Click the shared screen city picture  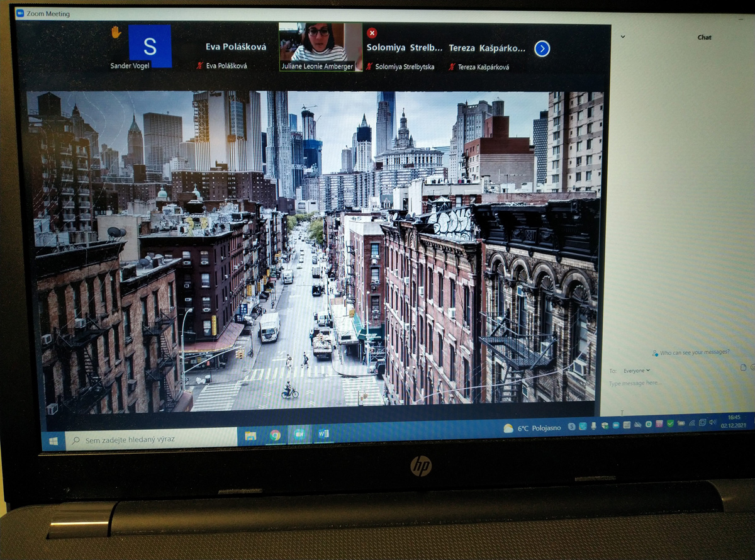point(315,251)
